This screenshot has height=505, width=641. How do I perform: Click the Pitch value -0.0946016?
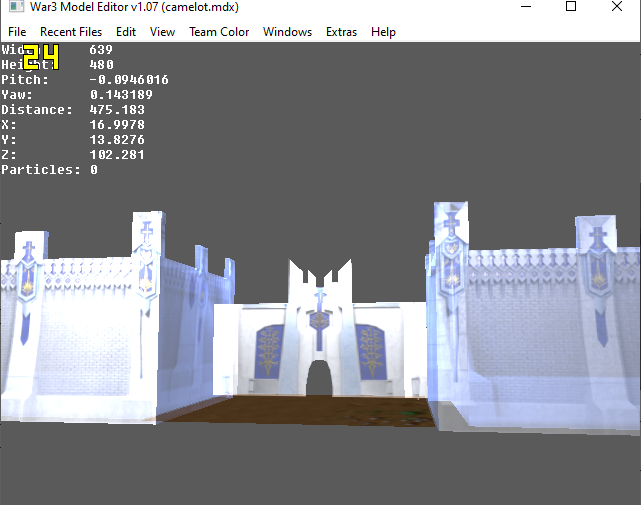(x=129, y=80)
